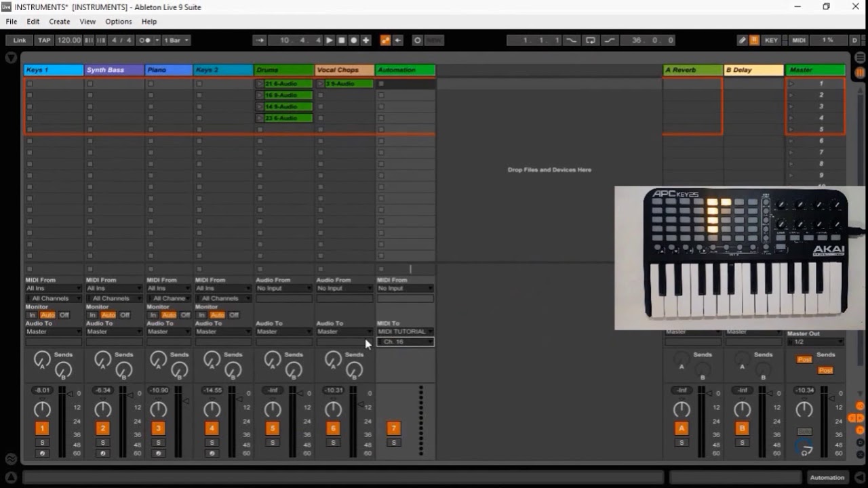Deactivate track 7 Automation activator
Viewport: 868px width, 488px height.
393,428
